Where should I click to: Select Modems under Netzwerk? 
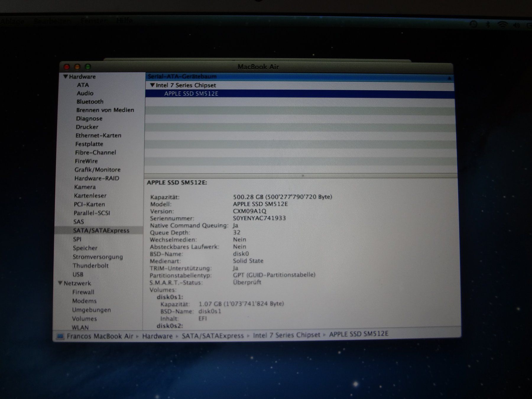click(84, 301)
